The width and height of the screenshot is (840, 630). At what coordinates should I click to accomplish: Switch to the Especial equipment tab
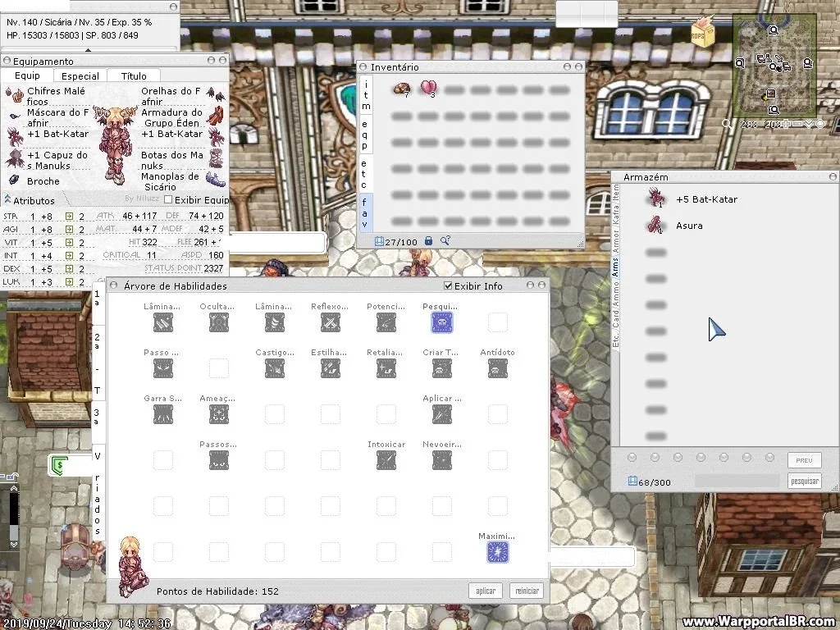[80, 76]
